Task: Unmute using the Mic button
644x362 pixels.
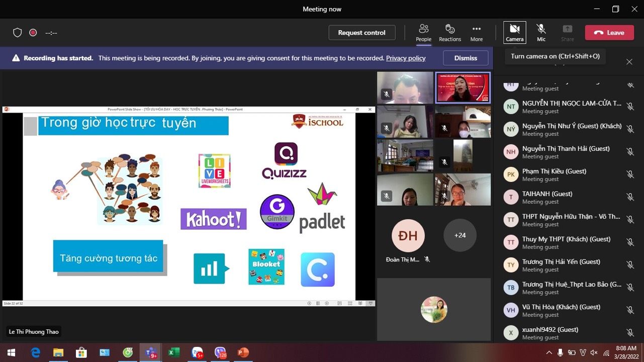Action: pos(541,33)
